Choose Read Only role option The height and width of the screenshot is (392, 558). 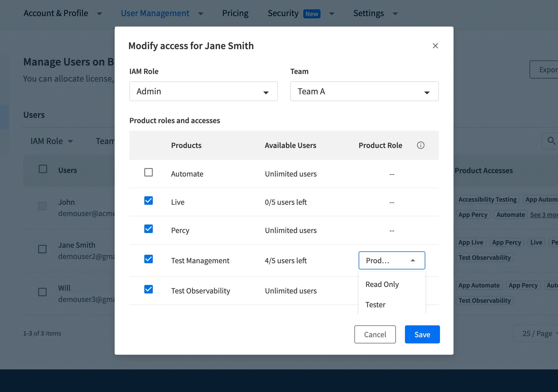tap(382, 284)
